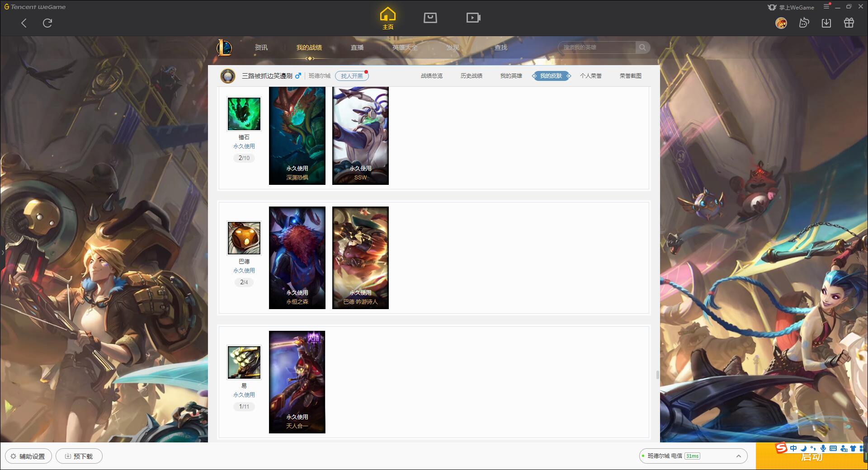
Task: Select the 我的皮肤 sub-tab
Action: coord(551,76)
